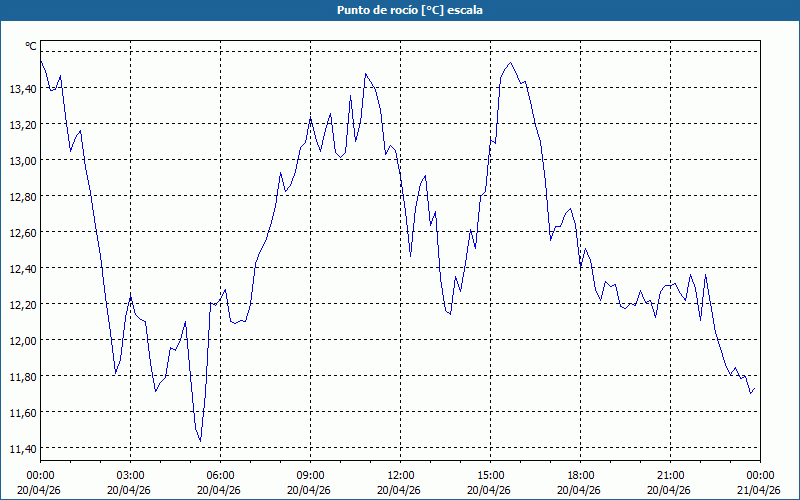Click the 06:00 time axis label
The image size is (800, 500).
[221, 475]
